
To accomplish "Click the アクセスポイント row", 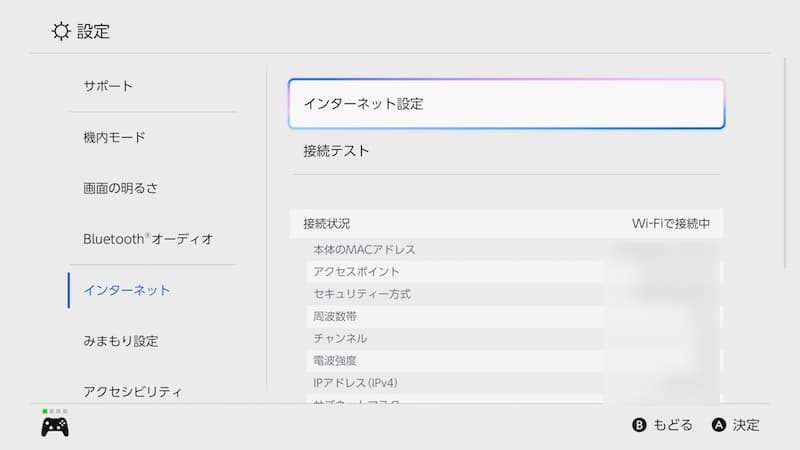I will coord(513,271).
